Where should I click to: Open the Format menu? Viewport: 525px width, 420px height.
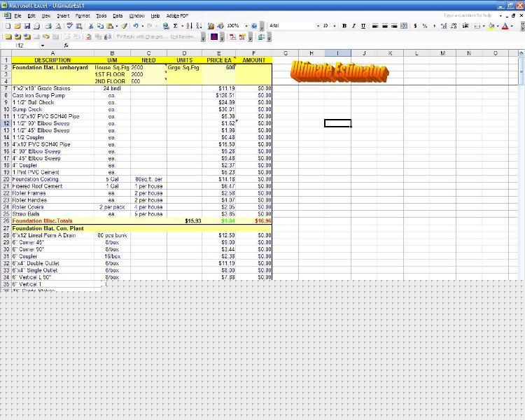(83, 15)
